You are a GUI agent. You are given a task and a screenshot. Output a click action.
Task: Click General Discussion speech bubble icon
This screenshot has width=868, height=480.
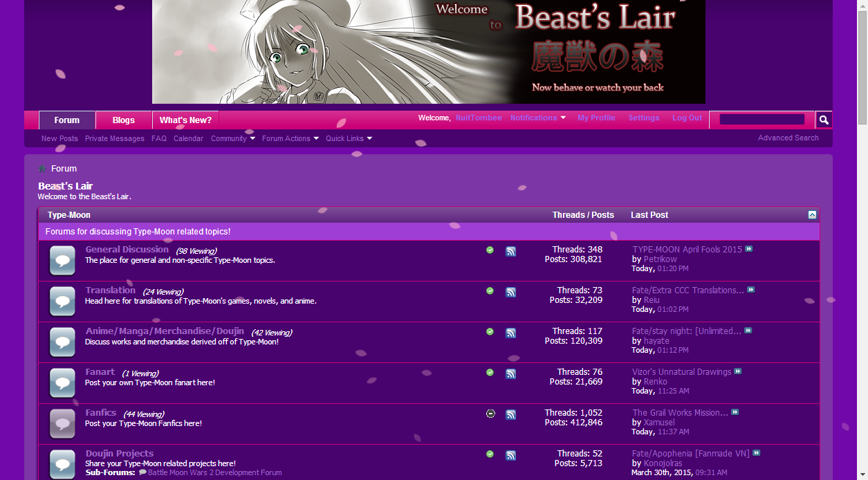click(62, 261)
